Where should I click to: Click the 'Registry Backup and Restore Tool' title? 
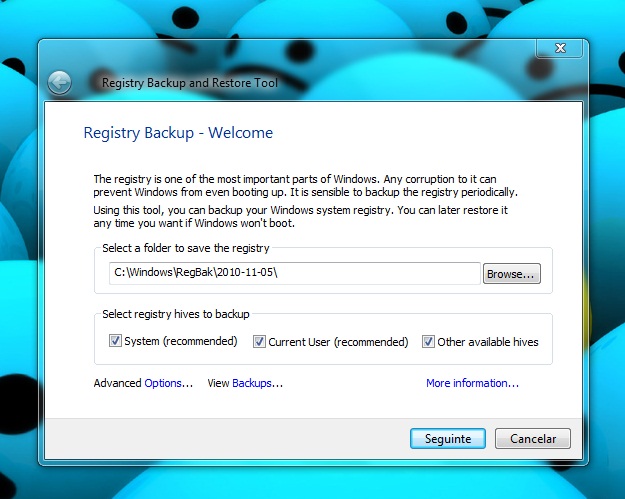[190, 83]
